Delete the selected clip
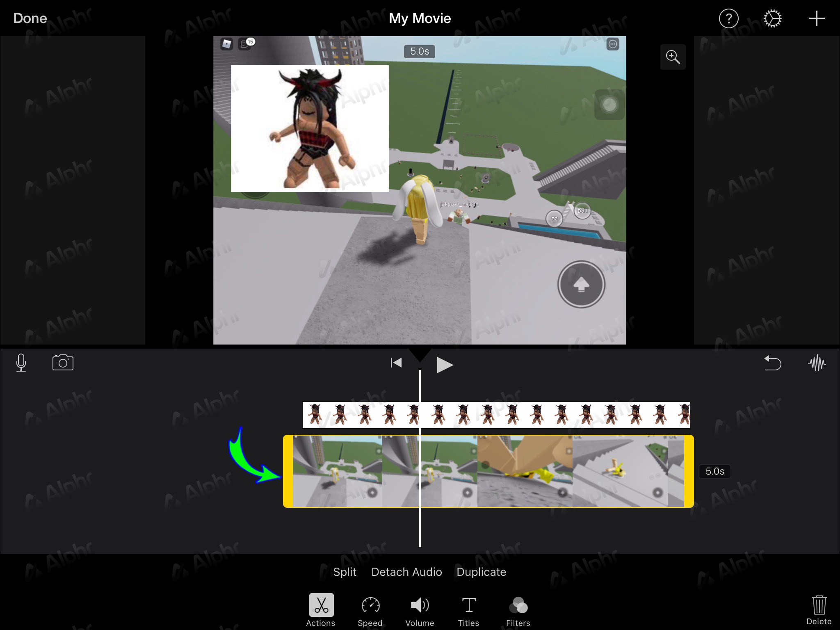 (819, 610)
